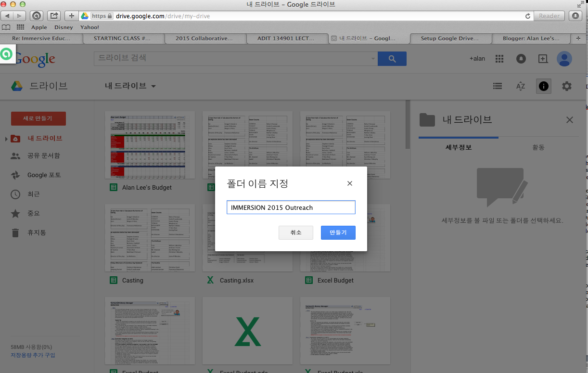Screen dimensions: 588x373
Task: Switch to 2015 Collaborative browser tab
Action: coord(205,39)
